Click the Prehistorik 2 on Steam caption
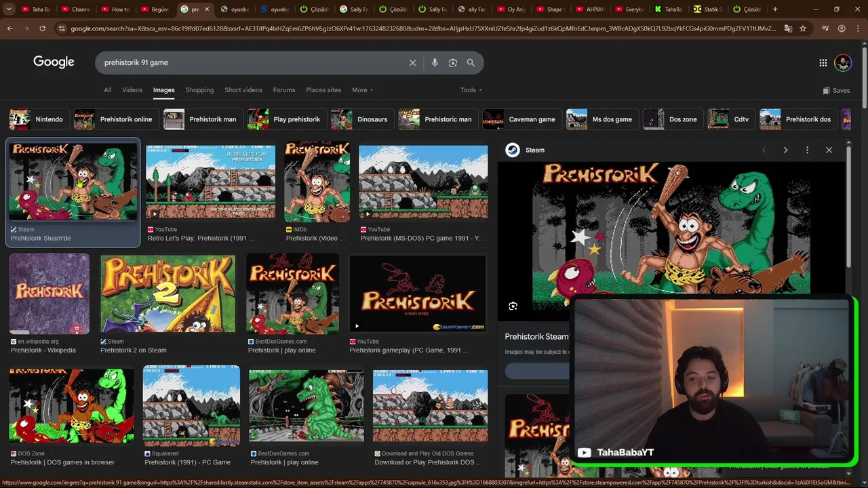The height and width of the screenshot is (488, 868). [134, 350]
